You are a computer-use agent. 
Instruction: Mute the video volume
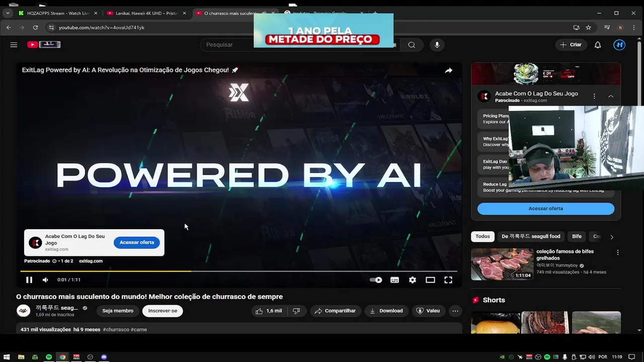45,280
